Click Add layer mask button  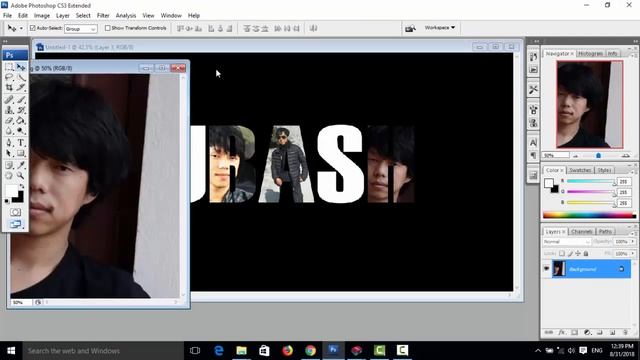click(574, 332)
